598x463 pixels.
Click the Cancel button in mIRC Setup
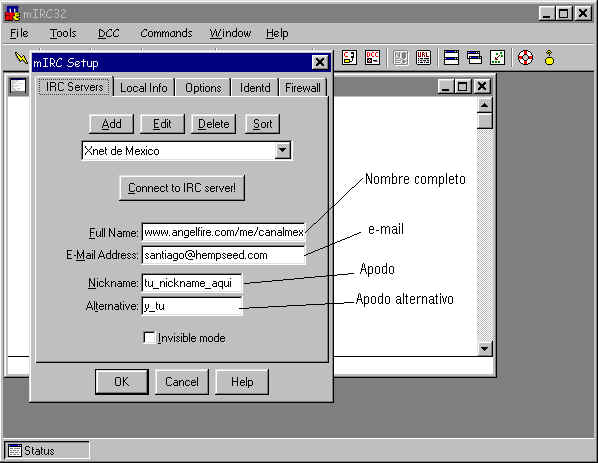point(182,381)
